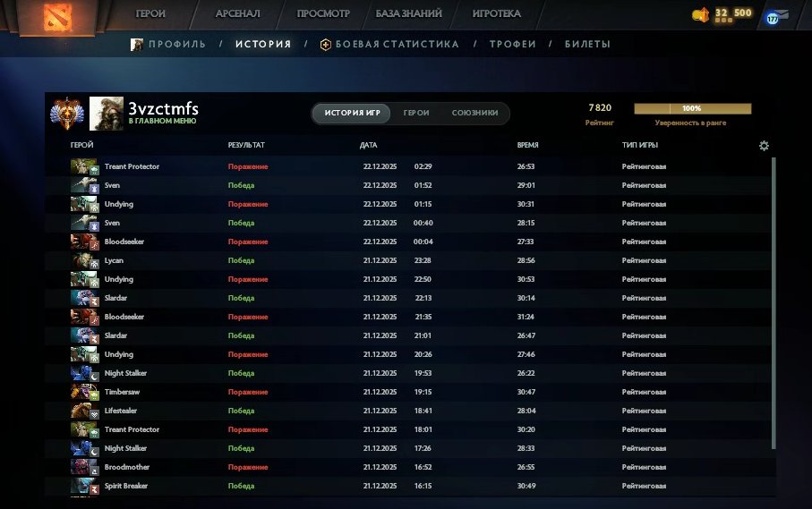
Task: Switch to the Боевая статистика tab
Action: point(397,45)
